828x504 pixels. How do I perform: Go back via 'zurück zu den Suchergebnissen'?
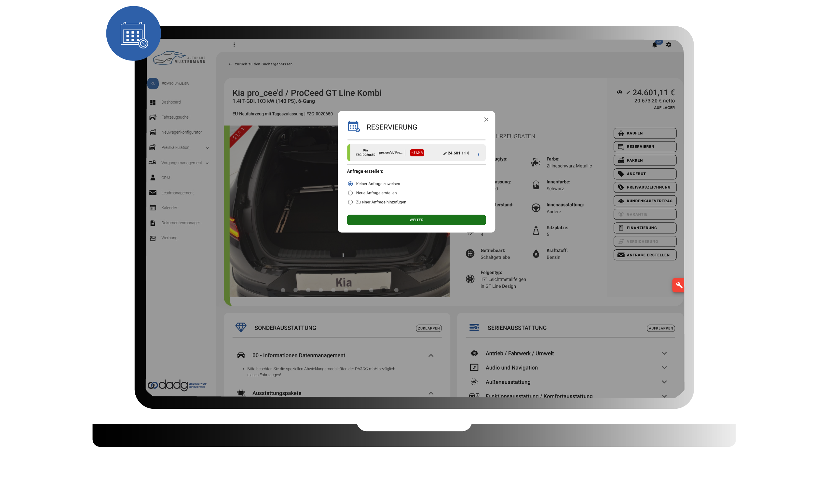[x=260, y=64]
